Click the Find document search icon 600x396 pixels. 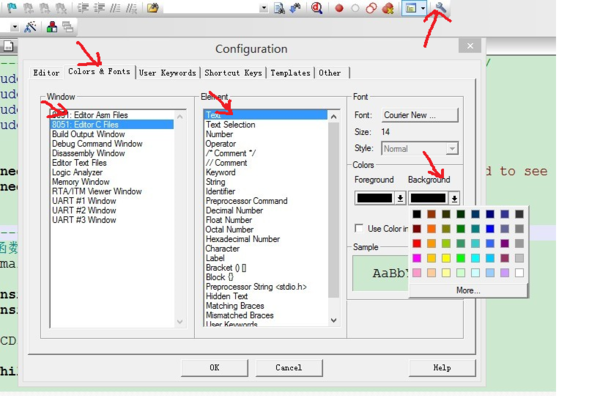(x=279, y=8)
